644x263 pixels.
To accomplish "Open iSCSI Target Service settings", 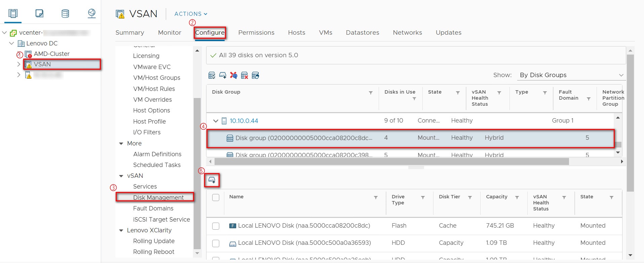I will tap(161, 220).
